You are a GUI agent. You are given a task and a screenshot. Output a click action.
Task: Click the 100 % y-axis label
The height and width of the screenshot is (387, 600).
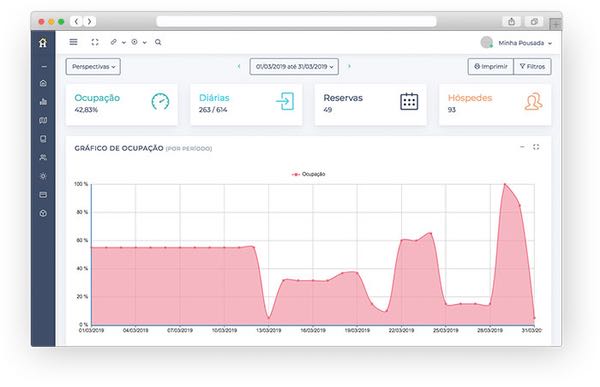pos(81,184)
